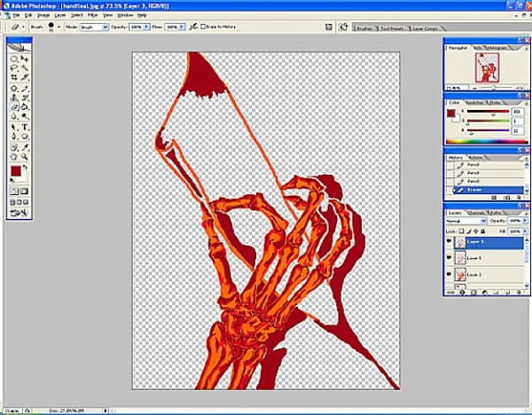Toggle Lock image pixels brush icon
Viewport: 532px width, 415px height.
468,231
